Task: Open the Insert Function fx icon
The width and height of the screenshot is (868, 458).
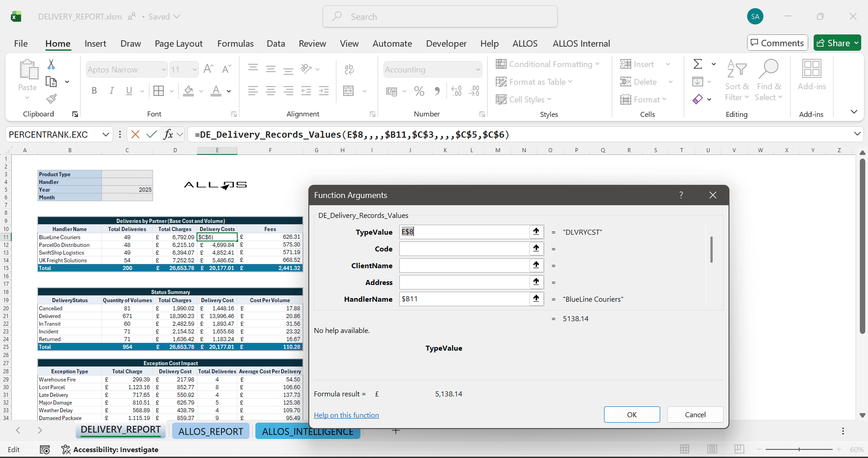Action: [x=168, y=134]
